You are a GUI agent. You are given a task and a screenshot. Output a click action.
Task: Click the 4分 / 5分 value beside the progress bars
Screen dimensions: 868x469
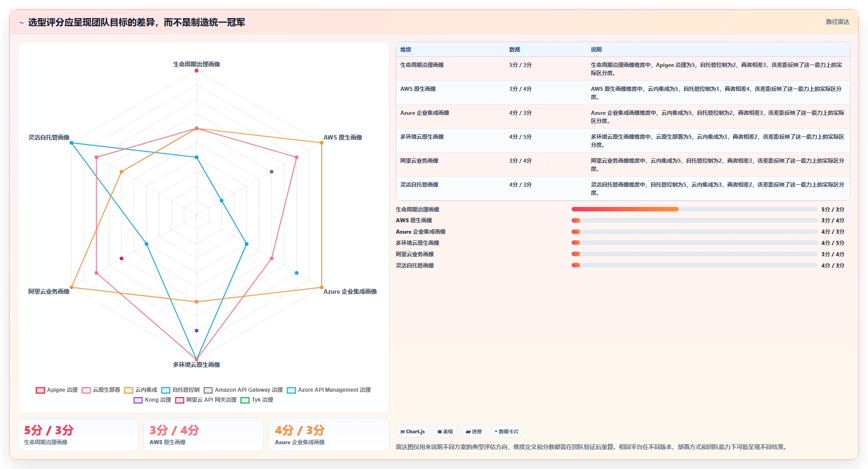pos(833,243)
